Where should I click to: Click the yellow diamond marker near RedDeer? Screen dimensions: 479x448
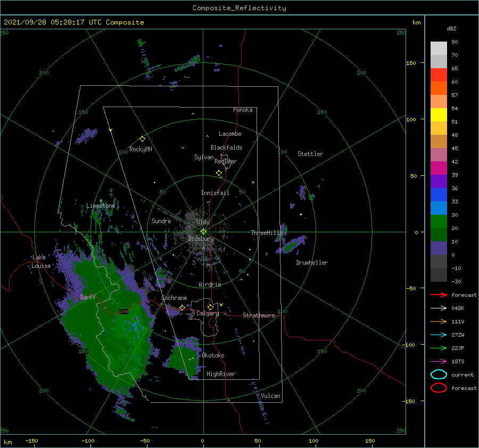pos(219,173)
